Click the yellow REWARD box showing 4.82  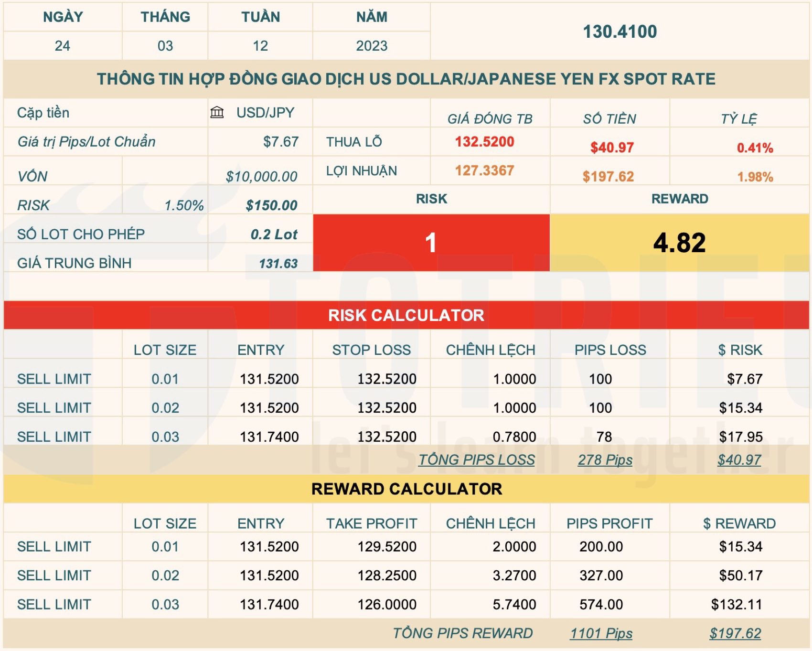pyautogui.click(x=679, y=243)
